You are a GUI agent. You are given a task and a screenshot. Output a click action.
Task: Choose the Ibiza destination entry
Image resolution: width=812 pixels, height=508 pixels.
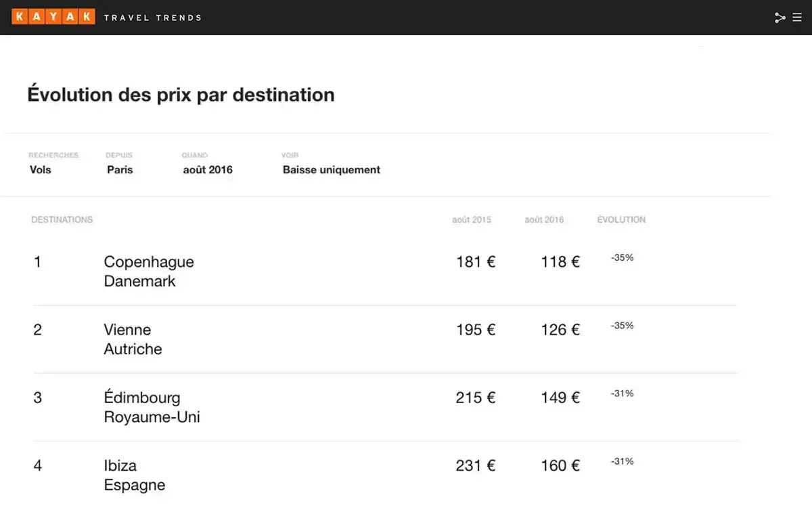coord(120,465)
